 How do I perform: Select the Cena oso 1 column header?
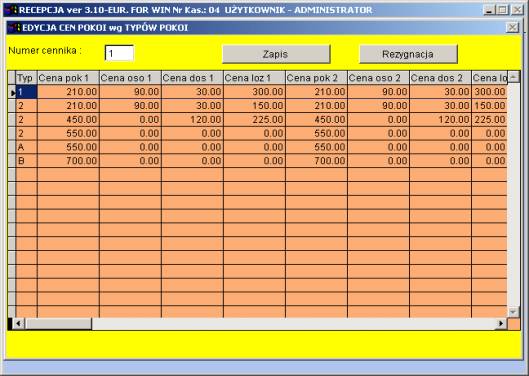130,78
